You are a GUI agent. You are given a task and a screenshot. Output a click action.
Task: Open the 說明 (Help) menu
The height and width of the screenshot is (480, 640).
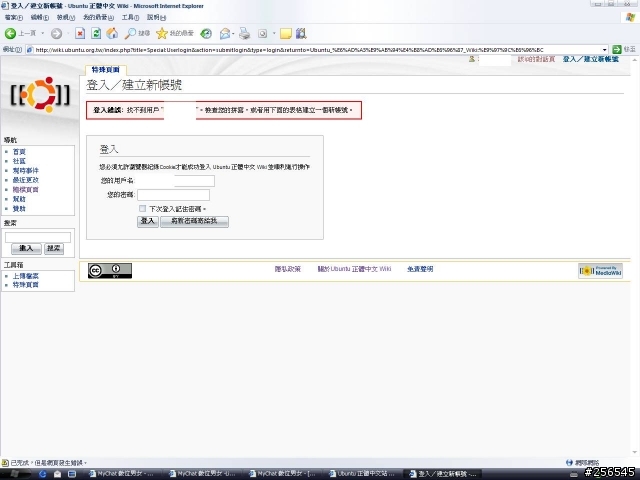coord(156,17)
